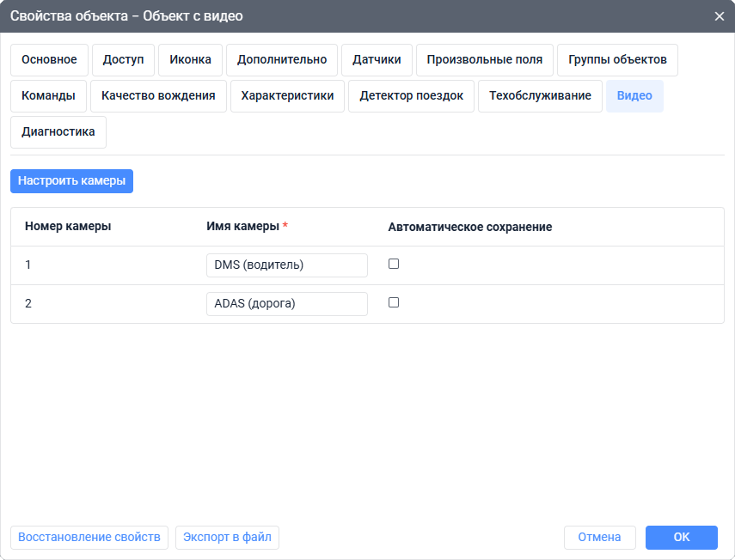This screenshot has width=735, height=560.
Task: Confirm changes with the OK button
Action: 681,538
